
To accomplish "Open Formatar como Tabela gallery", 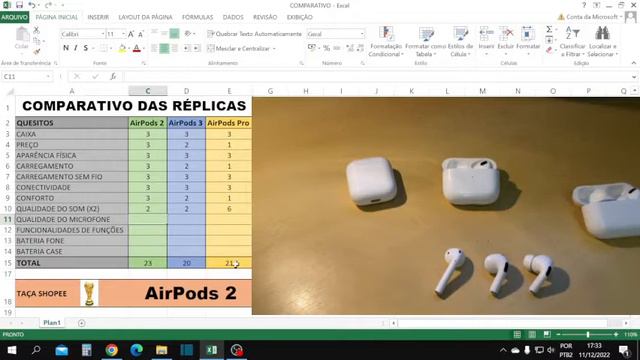I will pyautogui.click(x=425, y=42).
